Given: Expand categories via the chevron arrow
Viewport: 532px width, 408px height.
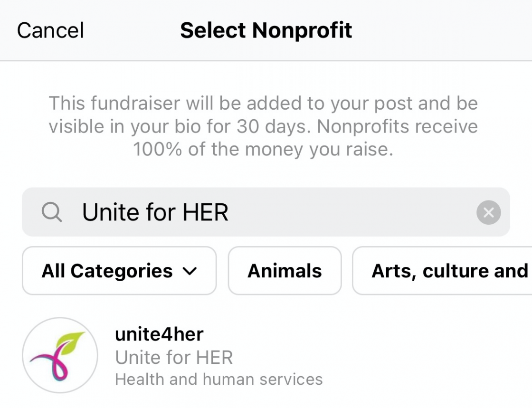Looking at the screenshot, I should coord(190,271).
